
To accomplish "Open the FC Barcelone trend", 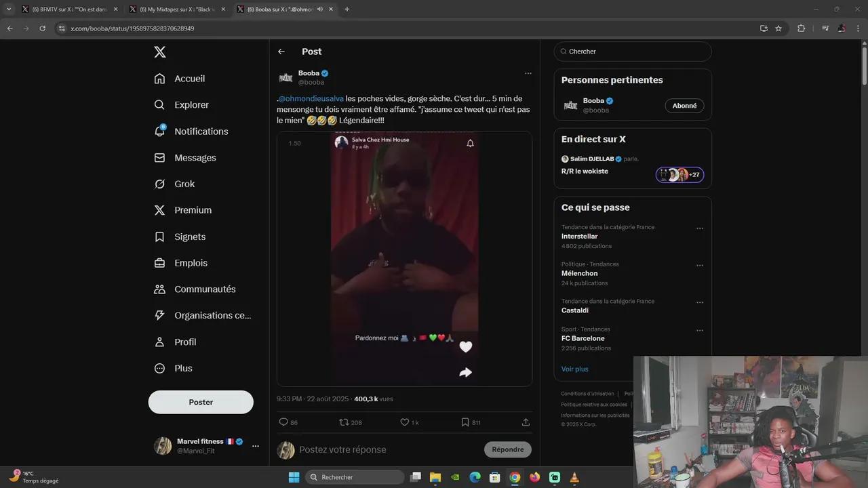I will click(x=583, y=338).
